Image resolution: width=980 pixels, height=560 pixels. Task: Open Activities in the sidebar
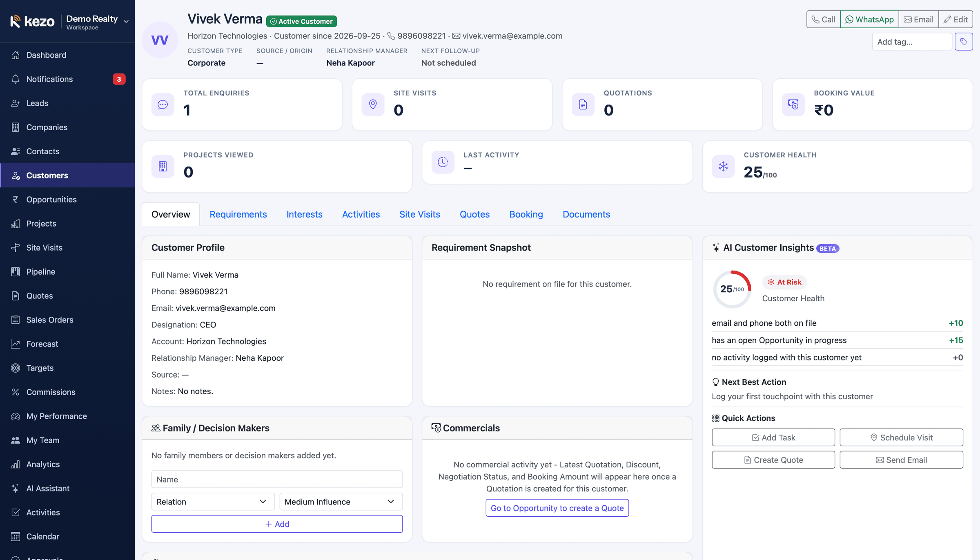[x=67, y=513]
